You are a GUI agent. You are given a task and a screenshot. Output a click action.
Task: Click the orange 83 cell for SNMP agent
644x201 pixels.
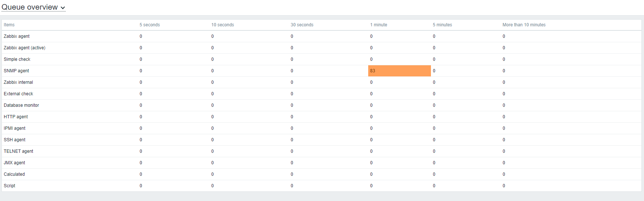399,71
